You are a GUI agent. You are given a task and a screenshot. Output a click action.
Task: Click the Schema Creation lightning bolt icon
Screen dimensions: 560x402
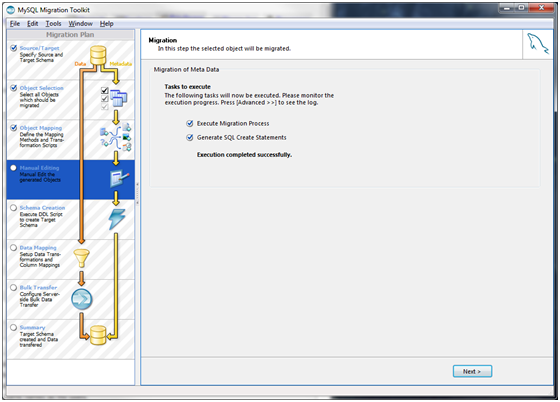coord(117,219)
